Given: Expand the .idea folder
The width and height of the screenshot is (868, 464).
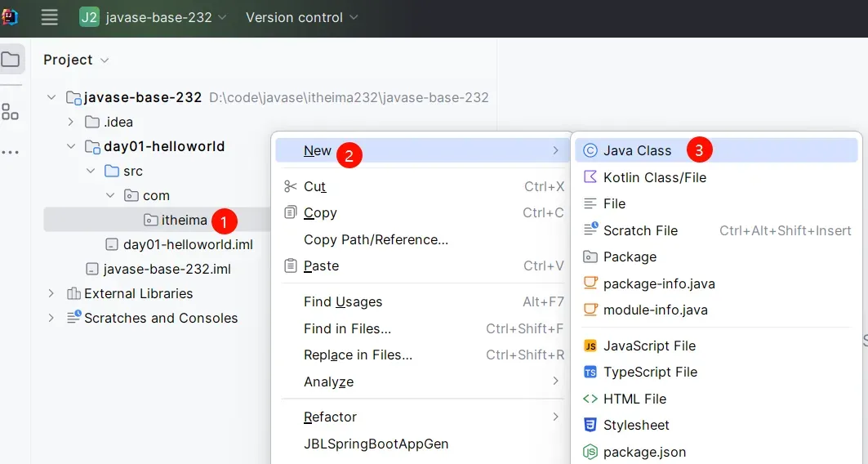Looking at the screenshot, I should click(x=71, y=122).
